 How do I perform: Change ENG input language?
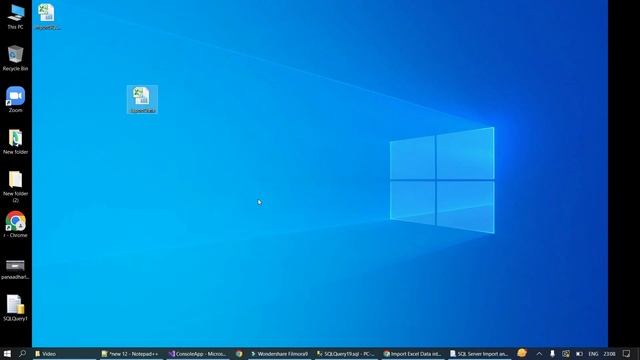[x=593, y=354]
